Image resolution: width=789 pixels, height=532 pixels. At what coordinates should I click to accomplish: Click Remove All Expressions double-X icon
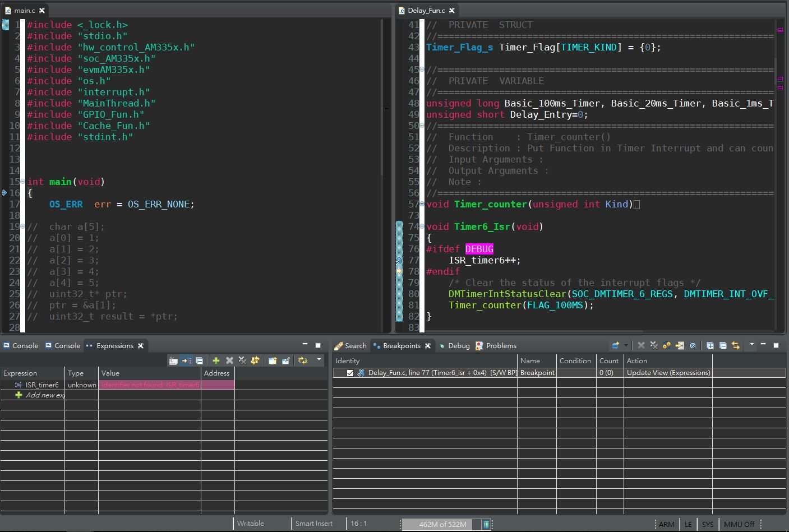click(x=242, y=360)
